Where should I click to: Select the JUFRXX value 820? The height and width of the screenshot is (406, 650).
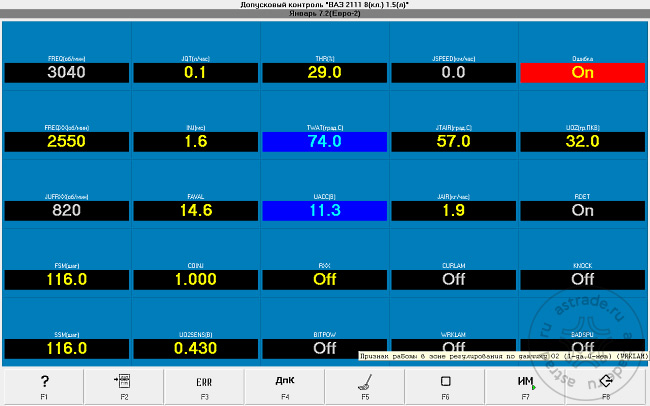pos(67,211)
